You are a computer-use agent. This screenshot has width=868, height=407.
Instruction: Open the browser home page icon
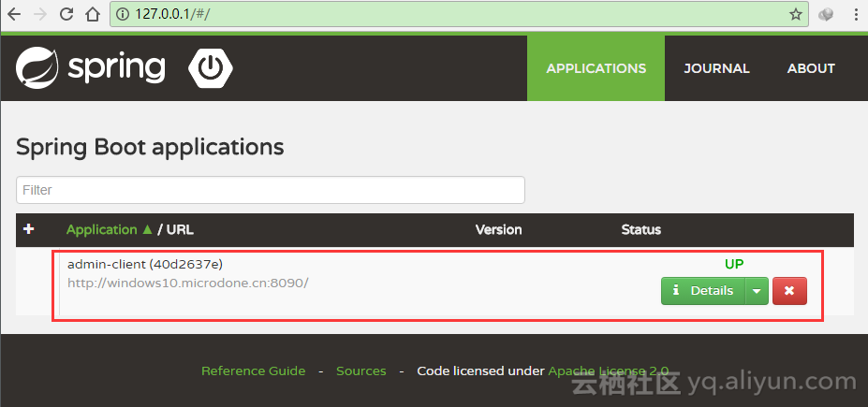pos(93,14)
